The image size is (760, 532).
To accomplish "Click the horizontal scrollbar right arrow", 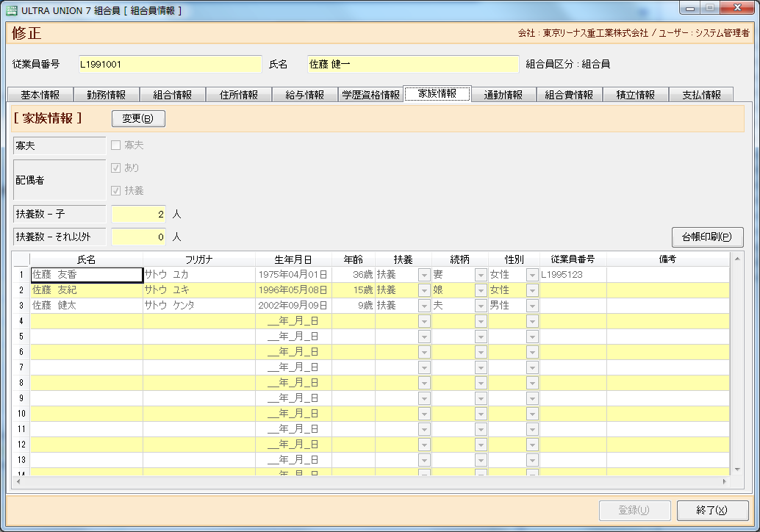I will [x=725, y=481].
